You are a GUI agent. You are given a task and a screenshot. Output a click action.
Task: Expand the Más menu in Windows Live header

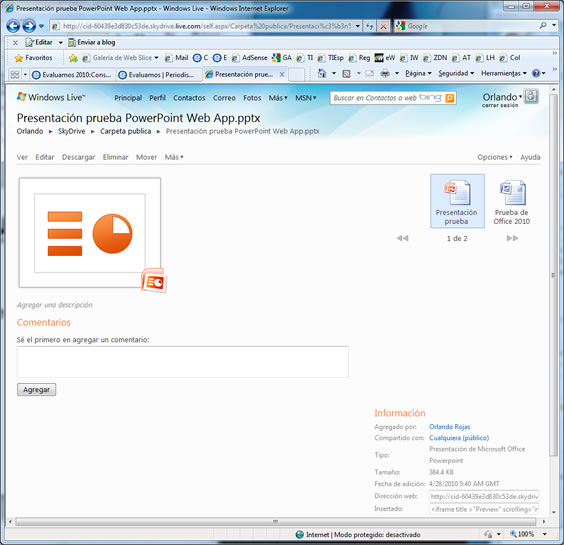[278, 98]
